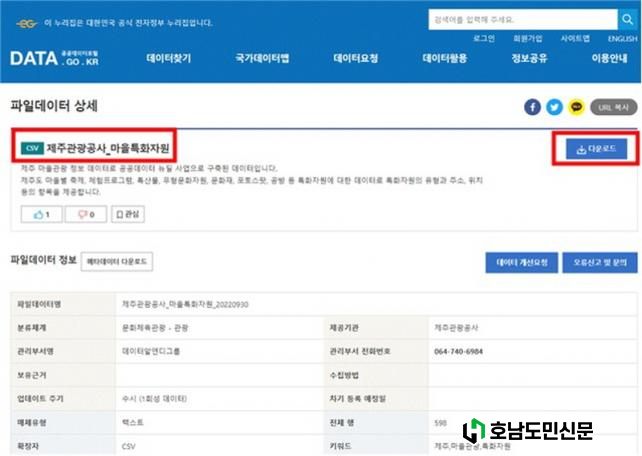The image size is (642, 456).
Task: Open the 데이터요청 menu
Action: click(355, 58)
